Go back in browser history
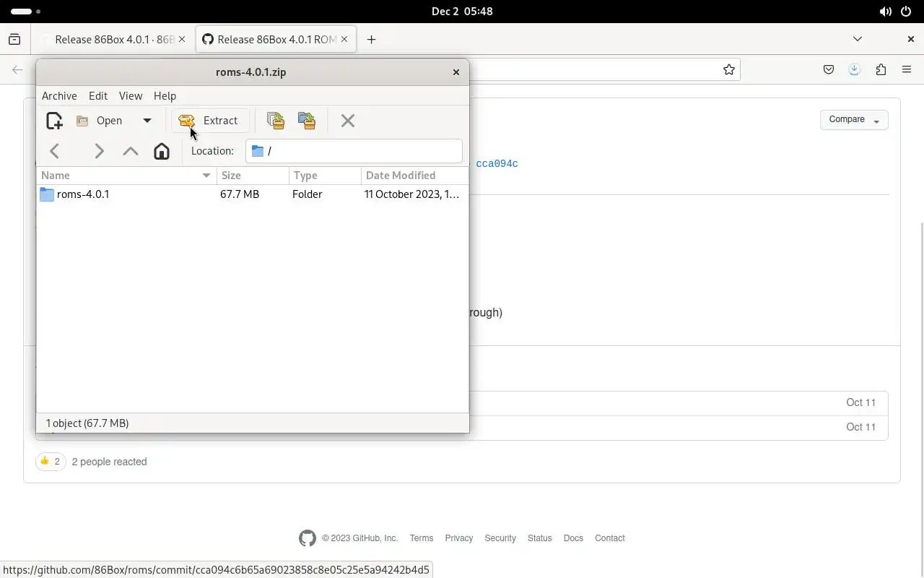The image size is (924, 578). [17, 69]
